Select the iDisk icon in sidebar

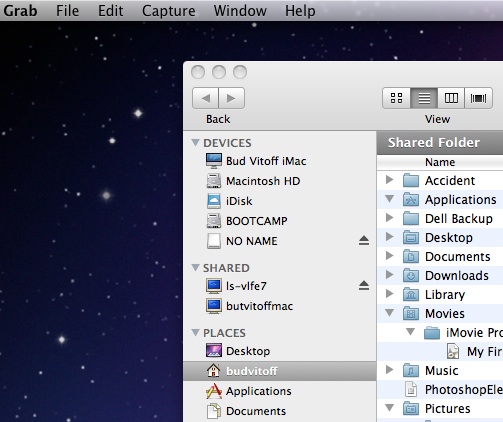[x=214, y=201]
